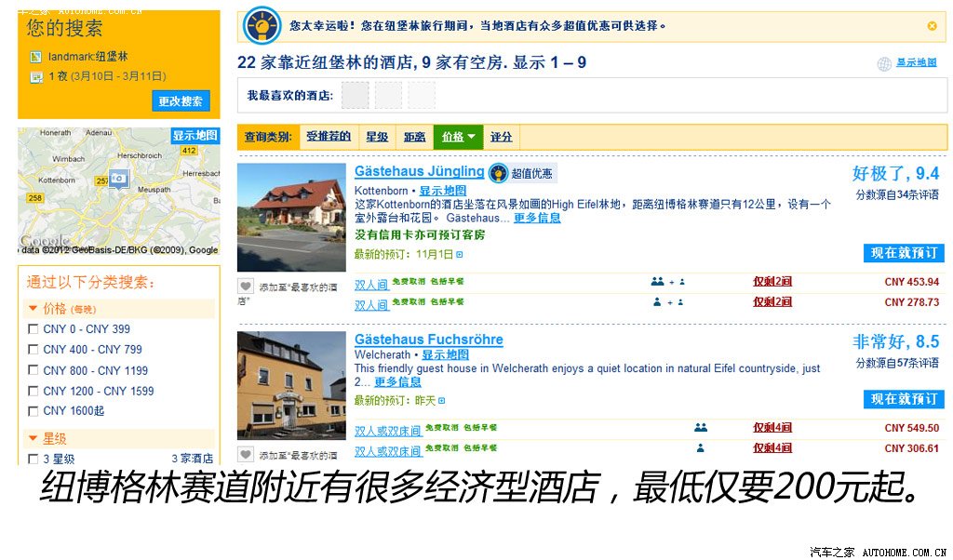Check the CNY 1200 - CNY 1599 filter
Screen dimensions: 953x560
click(34, 391)
